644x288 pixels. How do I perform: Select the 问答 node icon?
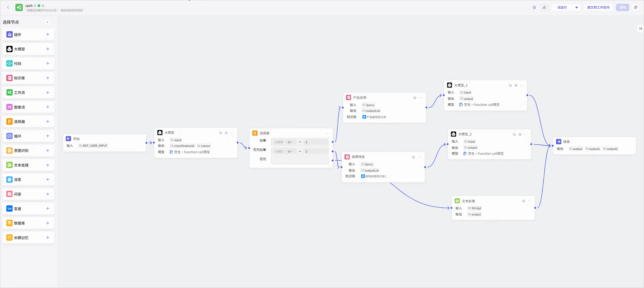(9, 194)
